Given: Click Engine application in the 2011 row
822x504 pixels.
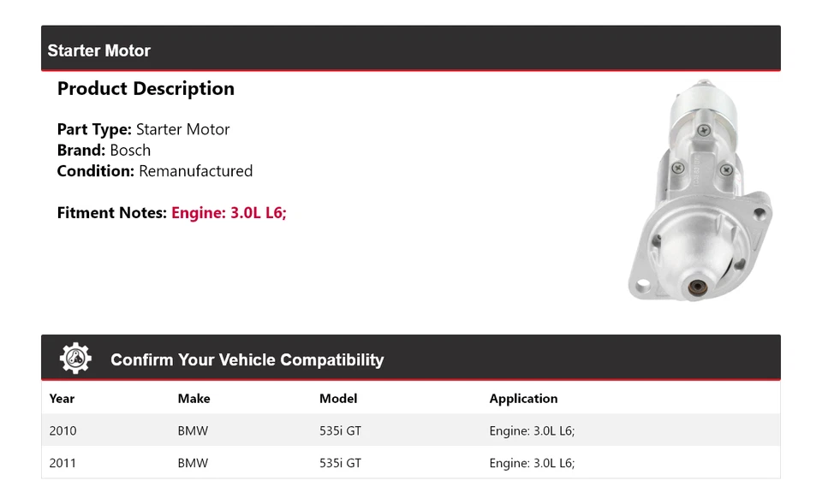Looking at the screenshot, I should tap(532, 464).
